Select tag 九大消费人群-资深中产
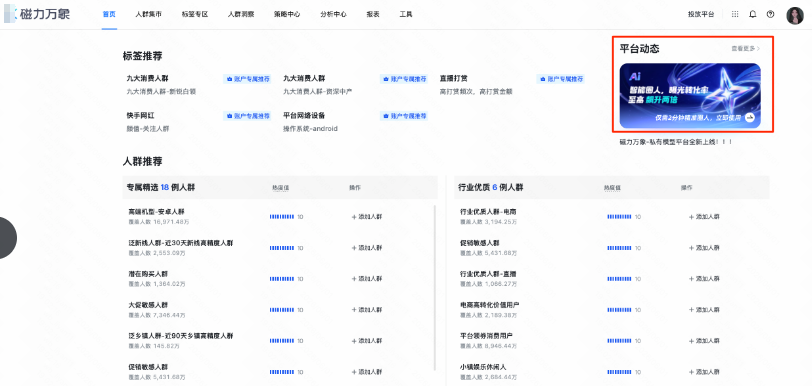812x386 pixels. coord(317,92)
